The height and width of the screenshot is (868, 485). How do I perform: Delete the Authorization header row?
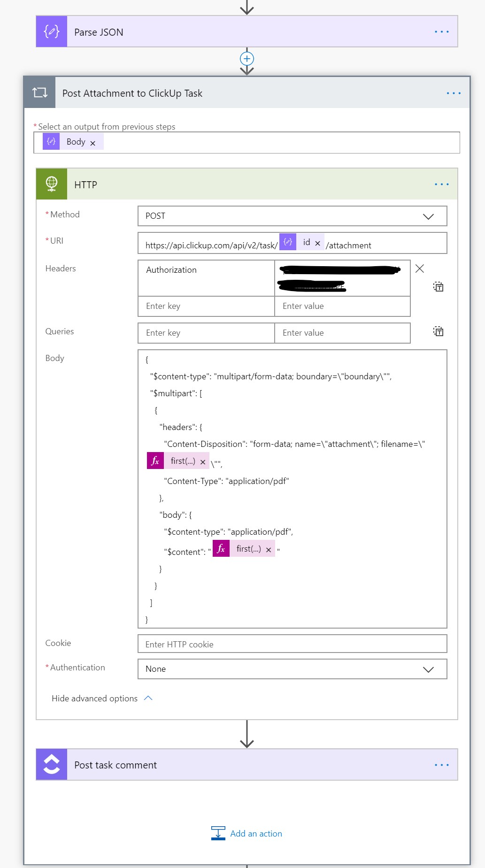(420, 269)
